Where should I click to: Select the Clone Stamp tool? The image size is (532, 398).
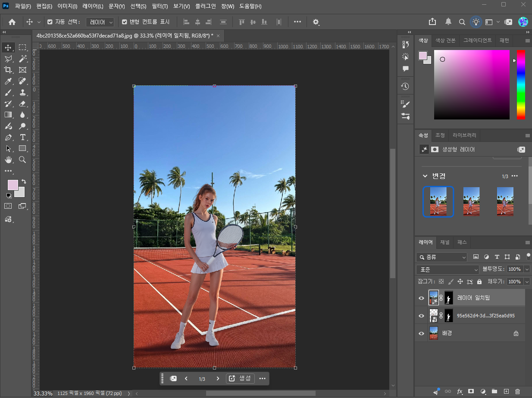[22, 92]
